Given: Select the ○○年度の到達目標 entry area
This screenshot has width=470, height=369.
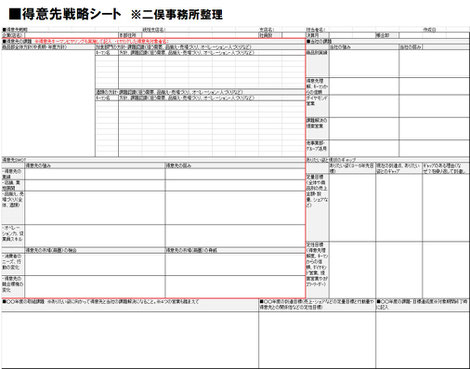Looking at the screenshot, I should (317, 340).
